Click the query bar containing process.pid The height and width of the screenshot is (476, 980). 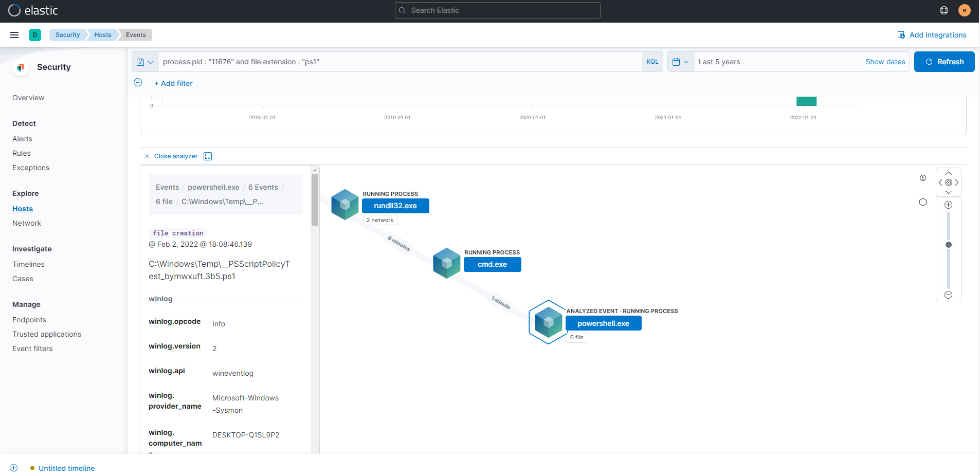400,62
